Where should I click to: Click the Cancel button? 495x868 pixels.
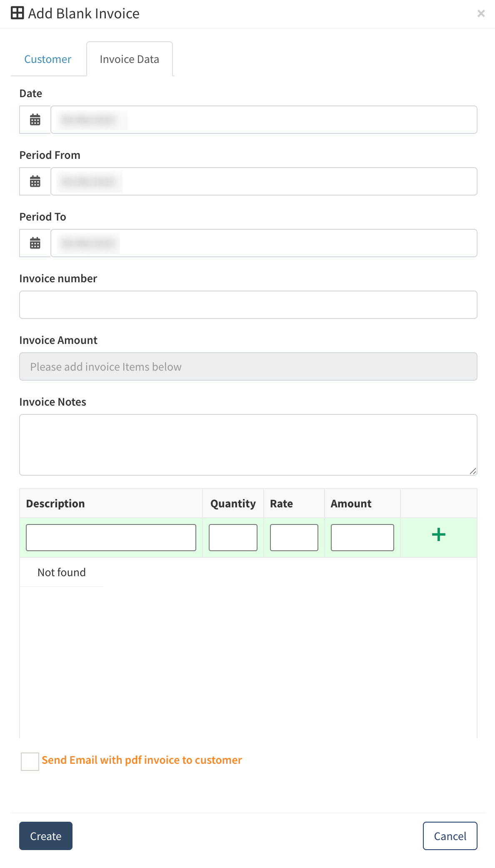pos(450,836)
